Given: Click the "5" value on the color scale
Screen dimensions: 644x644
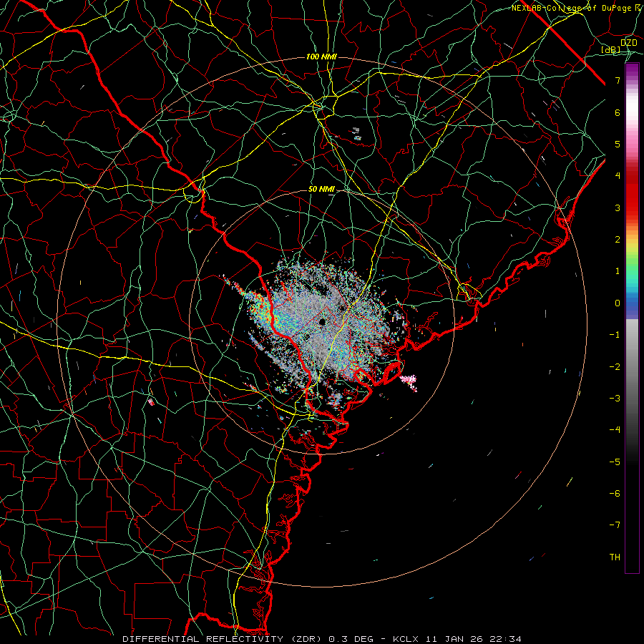Looking at the screenshot, I should coord(618,144).
